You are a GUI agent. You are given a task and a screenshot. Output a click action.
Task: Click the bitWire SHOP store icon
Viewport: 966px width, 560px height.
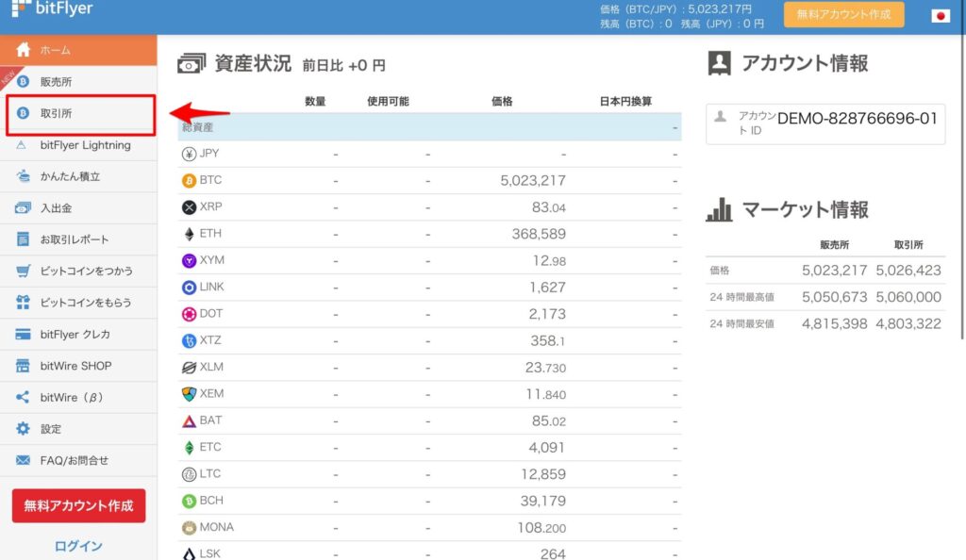click(23, 366)
